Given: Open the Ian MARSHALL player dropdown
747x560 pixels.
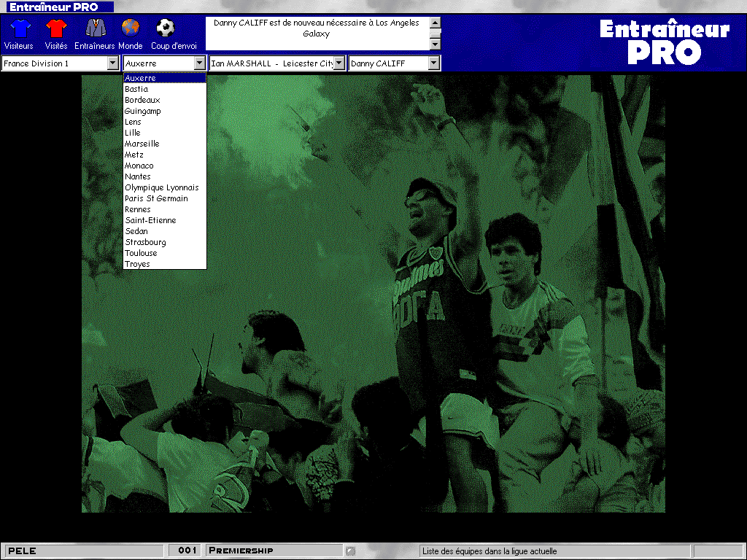Looking at the screenshot, I should pyautogui.click(x=339, y=63).
